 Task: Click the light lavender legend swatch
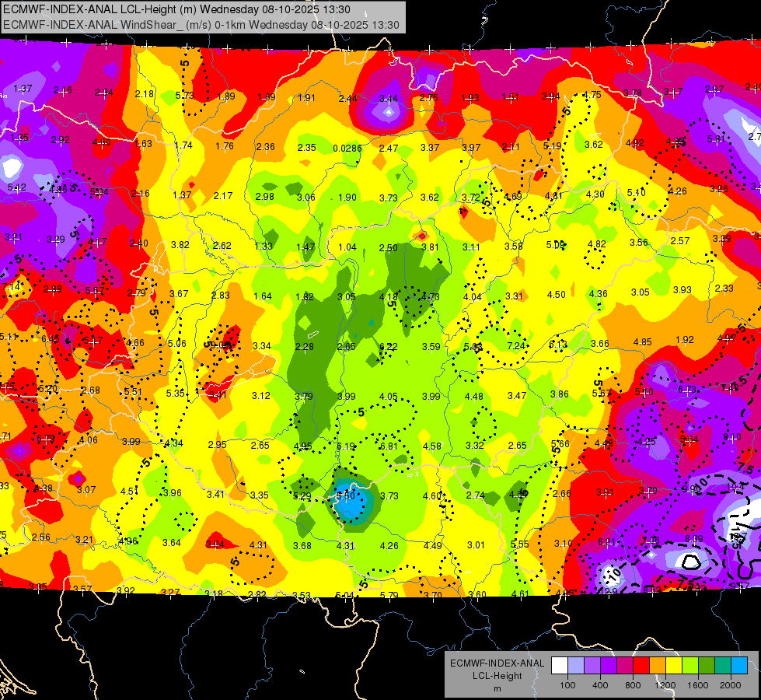click(x=576, y=665)
